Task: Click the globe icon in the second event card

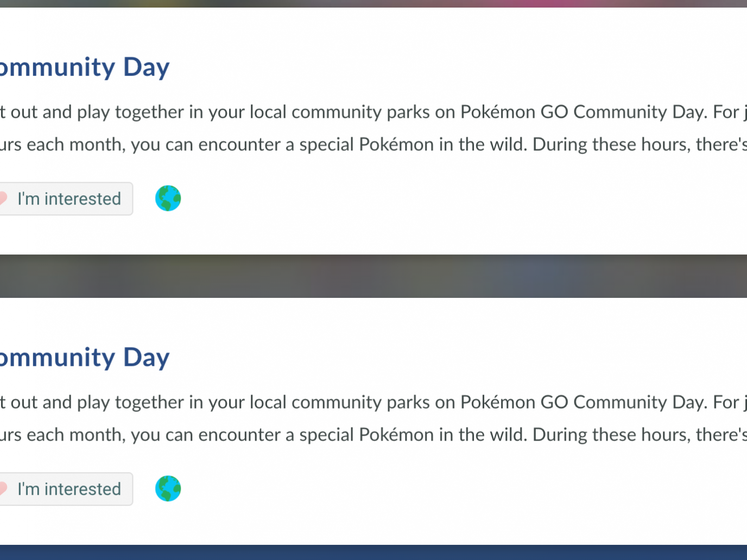Action: pyautogui.click(x=168, y=488)
